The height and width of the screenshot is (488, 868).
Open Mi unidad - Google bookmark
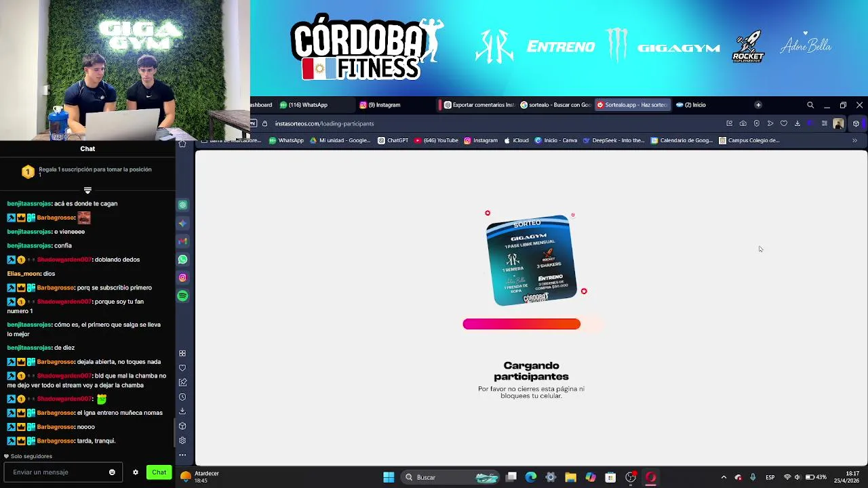coord(340,140)
